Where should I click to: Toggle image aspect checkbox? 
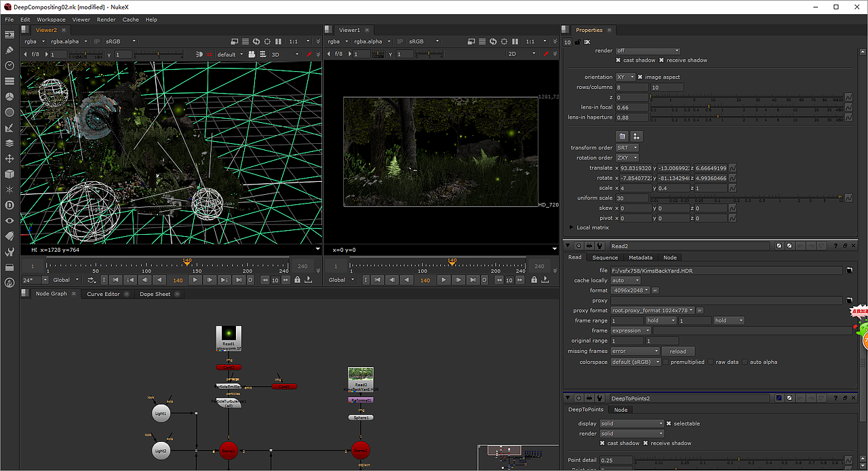(x=640, y=77)
